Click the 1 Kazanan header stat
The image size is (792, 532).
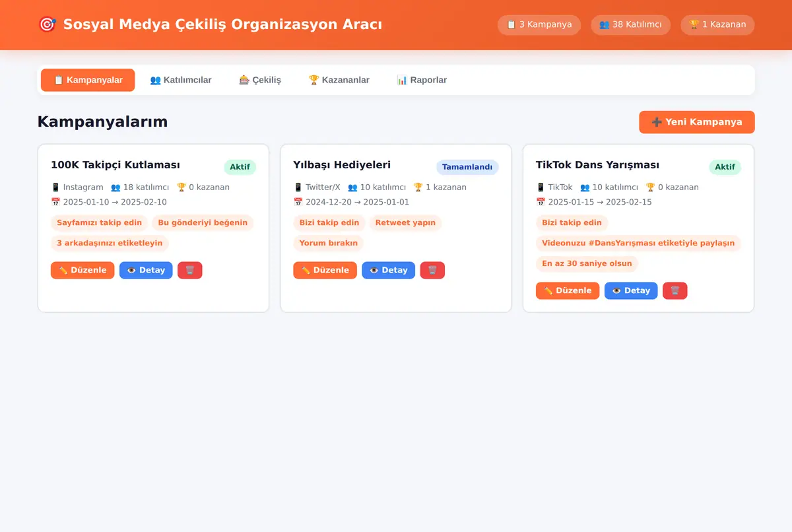[717, 24]
